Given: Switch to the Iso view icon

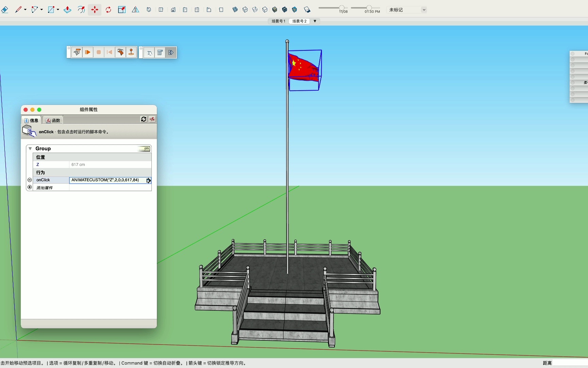Looking at the screenshot, I should (149, 10).
